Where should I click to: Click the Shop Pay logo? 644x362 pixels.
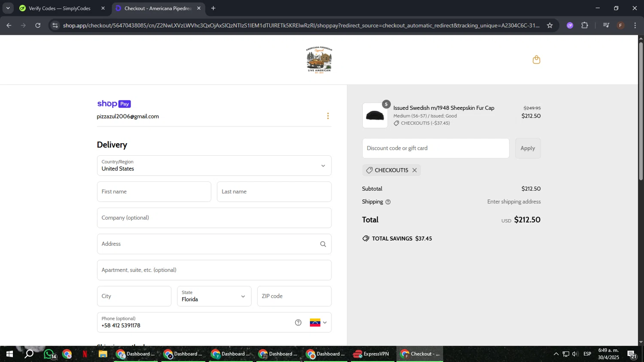click(x=114, y=104)
